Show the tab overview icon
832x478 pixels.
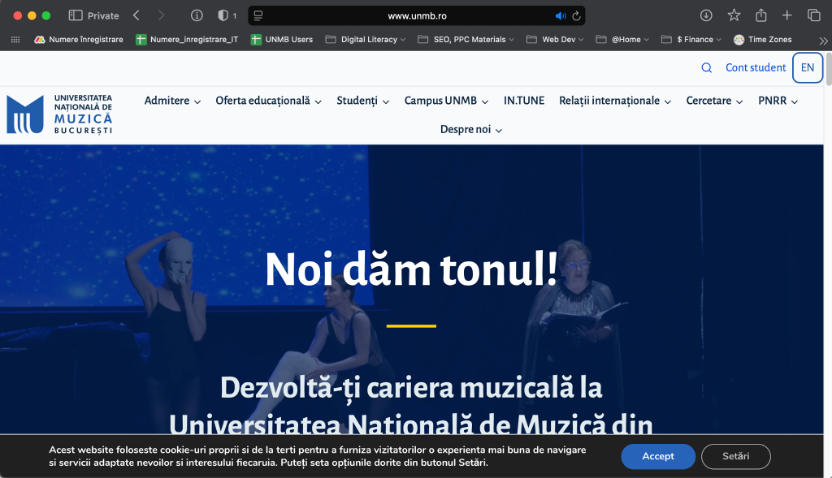pyautogui.click(x=813, y=15)
